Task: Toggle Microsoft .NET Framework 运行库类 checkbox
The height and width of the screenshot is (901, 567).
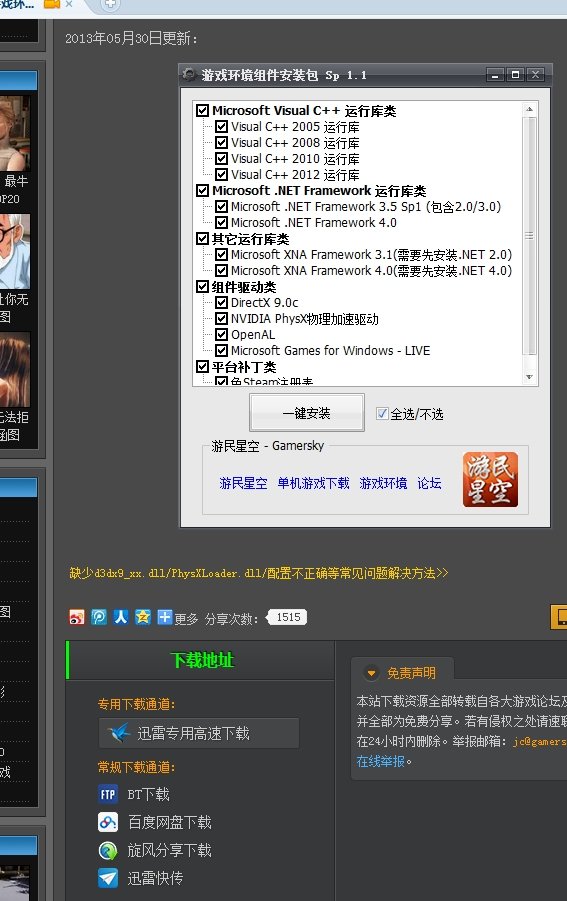Action: click(202, 190)
